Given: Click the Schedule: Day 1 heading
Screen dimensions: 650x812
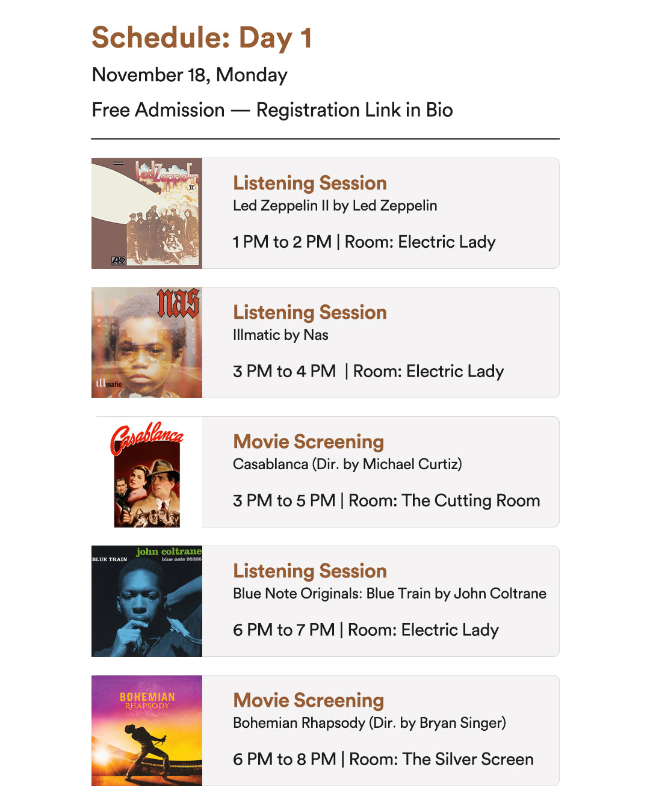Looking at the screenshot, I should pos(202,38).
